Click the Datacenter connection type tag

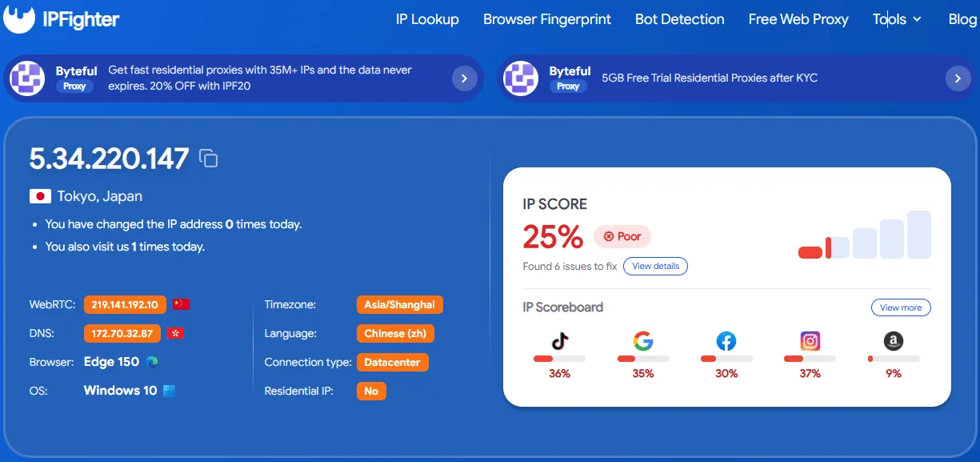coord(393,362)
